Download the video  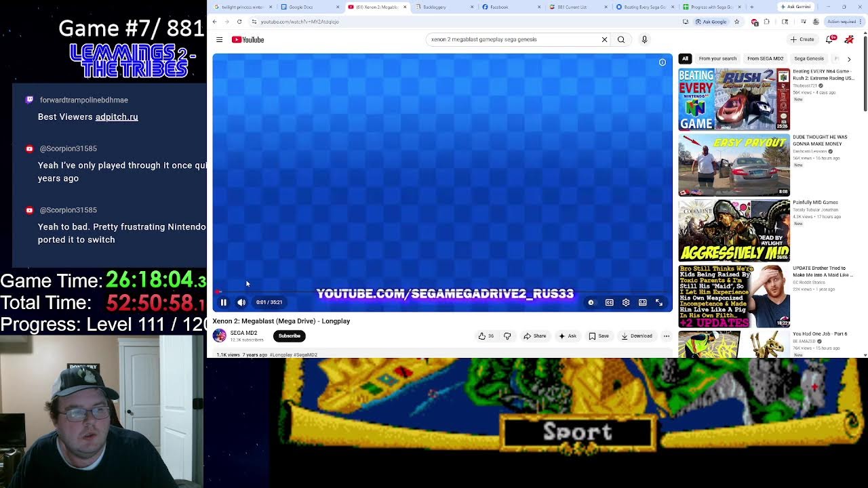pos(637,336)
